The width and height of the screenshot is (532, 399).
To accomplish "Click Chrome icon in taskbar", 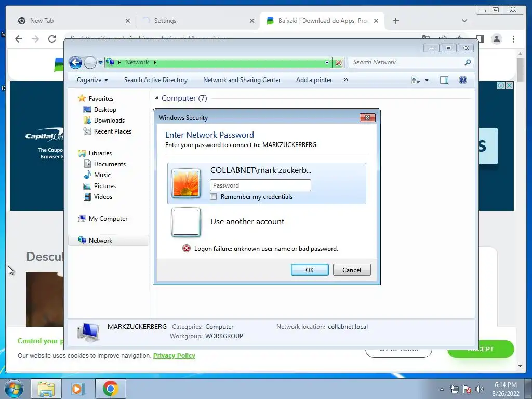I will pyautogui.click(x=110, y=389).
